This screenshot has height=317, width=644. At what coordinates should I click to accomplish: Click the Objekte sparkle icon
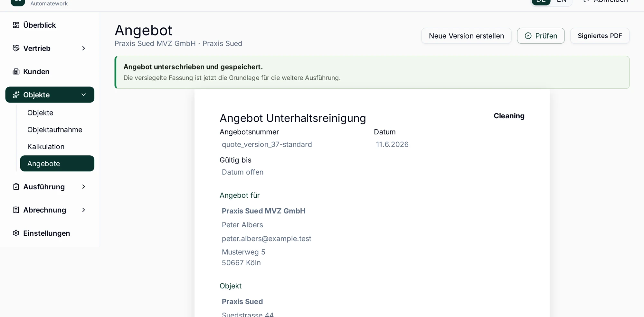[16, 95]
